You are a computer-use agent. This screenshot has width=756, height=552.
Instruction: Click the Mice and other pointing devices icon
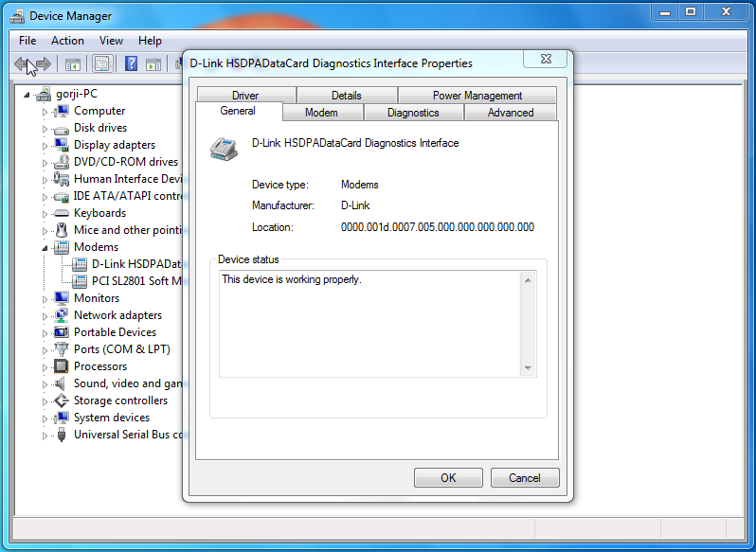pos(62,230)
